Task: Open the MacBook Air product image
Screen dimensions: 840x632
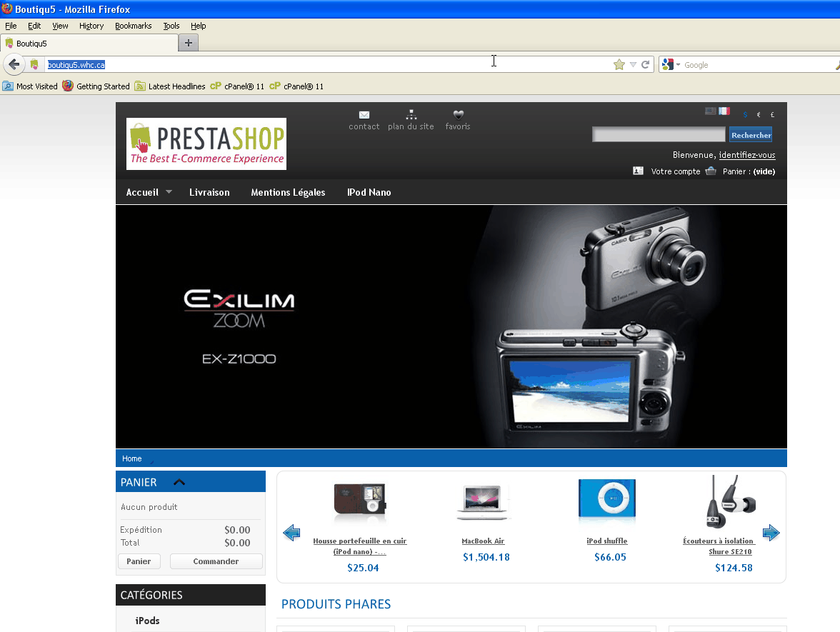Action: click(483, 503)
